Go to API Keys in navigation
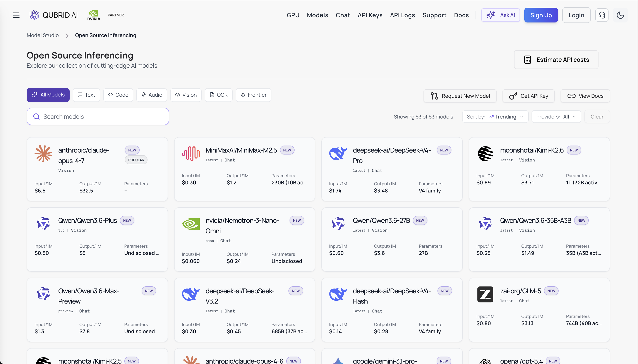This screenshot has width=638, height=364. [x=370, y=15]
